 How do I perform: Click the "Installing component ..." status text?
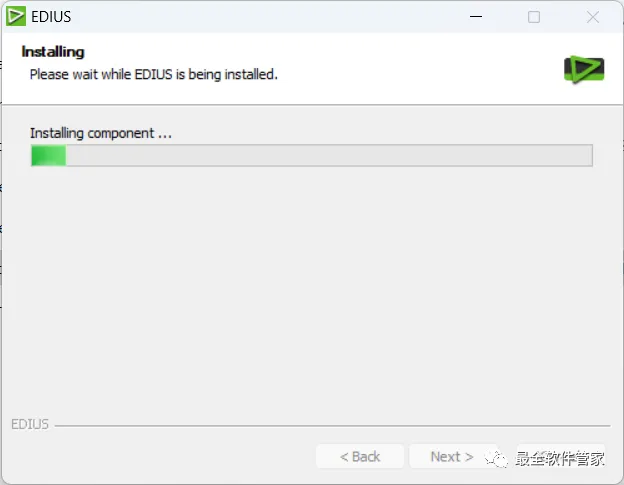101,133
